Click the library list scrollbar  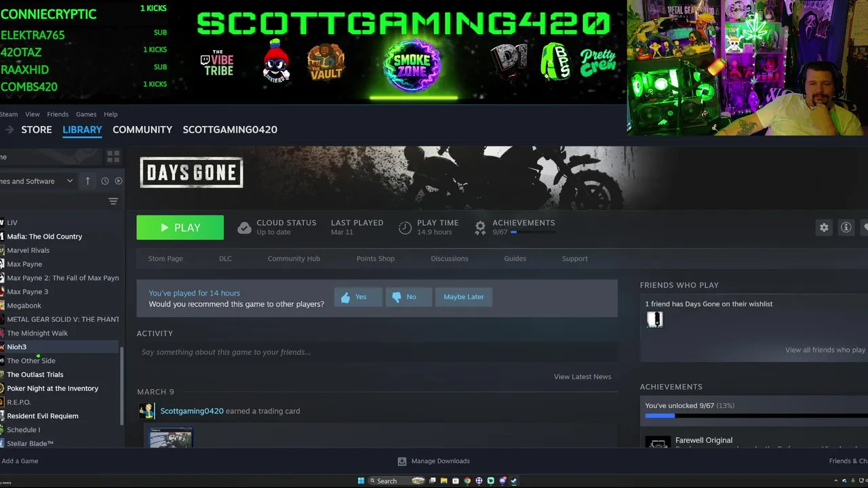122,386
